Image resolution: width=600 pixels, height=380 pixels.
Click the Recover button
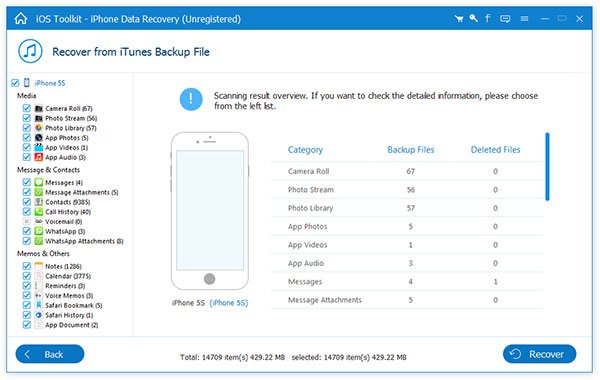pos(539,354)
